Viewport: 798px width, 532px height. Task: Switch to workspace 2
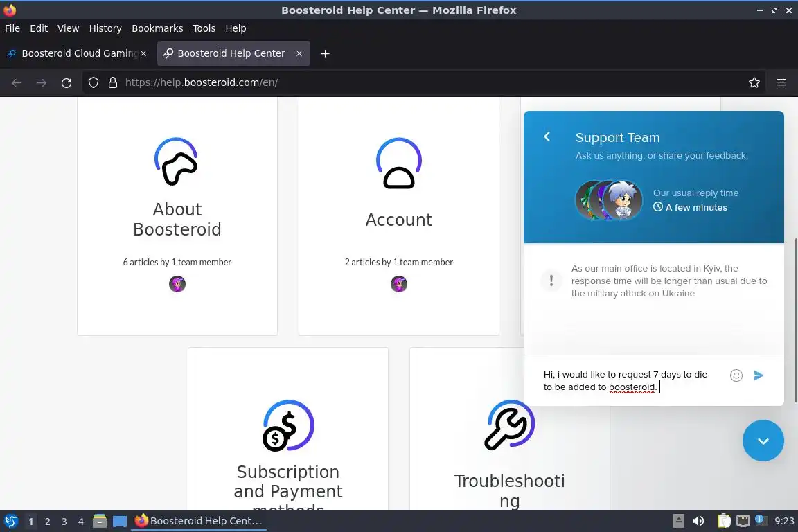point(47,522)
